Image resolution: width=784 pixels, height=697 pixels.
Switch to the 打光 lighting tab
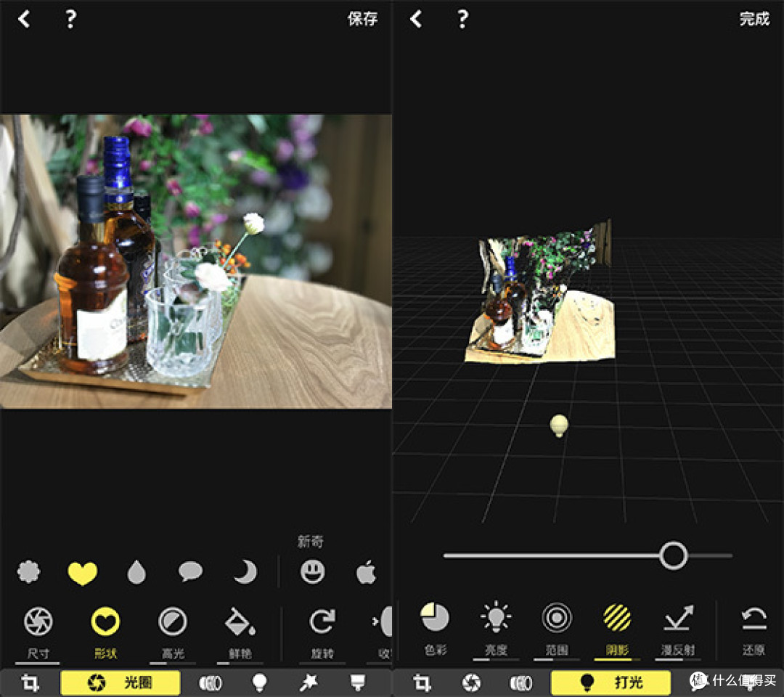tap(611, 682)
